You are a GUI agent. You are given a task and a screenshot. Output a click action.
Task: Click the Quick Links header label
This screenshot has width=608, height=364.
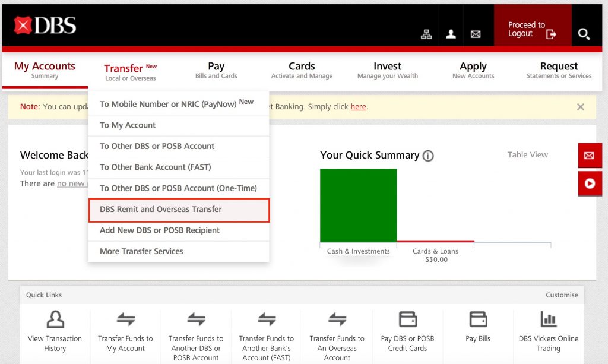pos(44,295)
